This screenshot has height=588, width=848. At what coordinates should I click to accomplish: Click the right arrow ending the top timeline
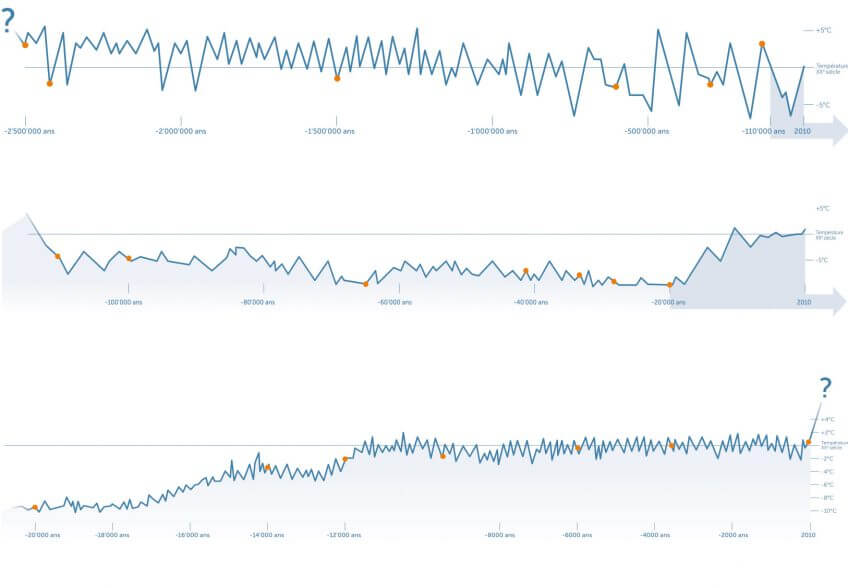835,131
